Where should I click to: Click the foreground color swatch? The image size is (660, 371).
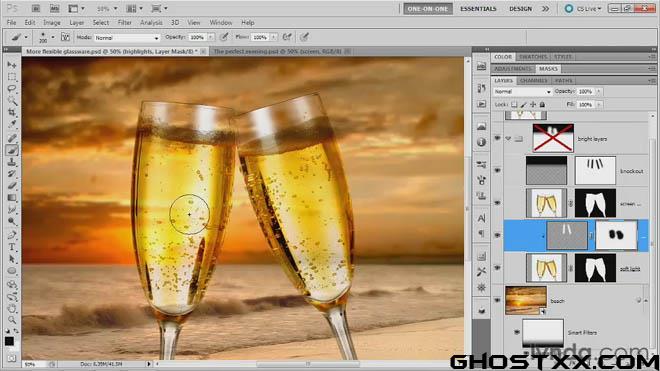(x=9, y=341)
